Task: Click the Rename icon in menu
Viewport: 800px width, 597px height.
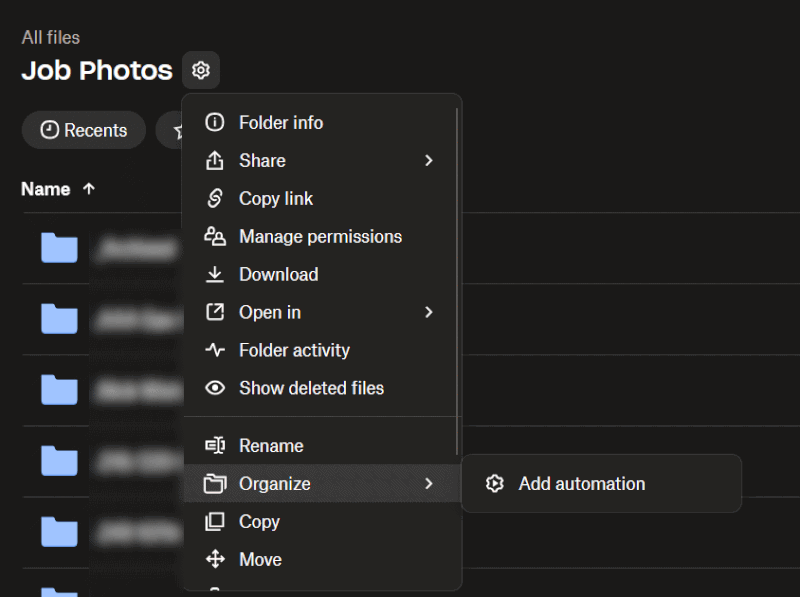Action: [x=214, y=446]
